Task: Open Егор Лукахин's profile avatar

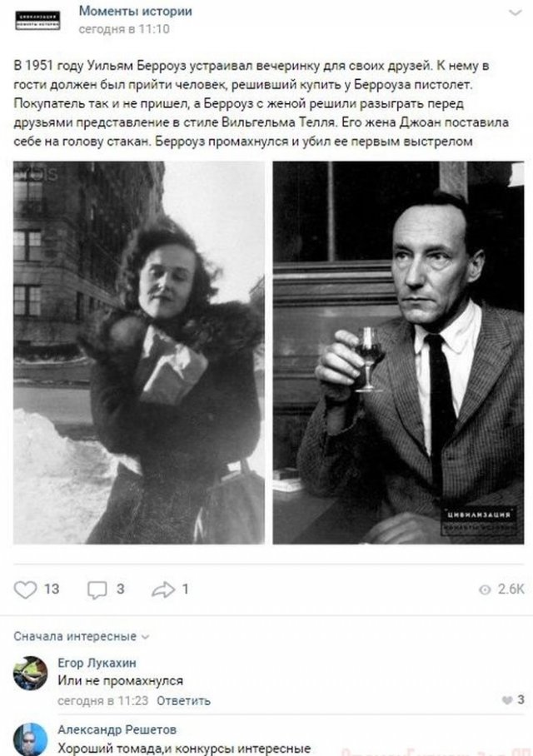Action: coord(30,673)
